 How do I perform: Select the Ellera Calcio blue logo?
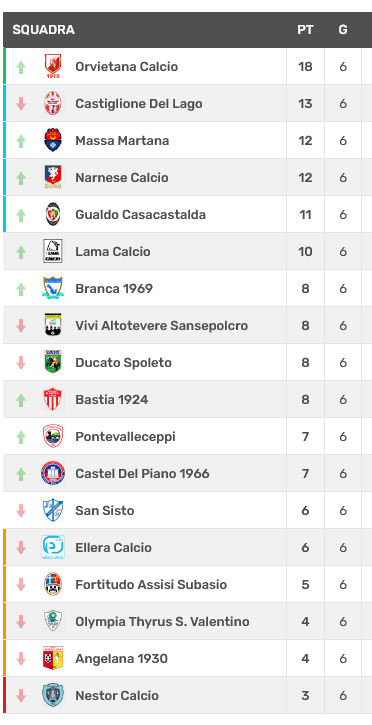click(x=53, y=547)
